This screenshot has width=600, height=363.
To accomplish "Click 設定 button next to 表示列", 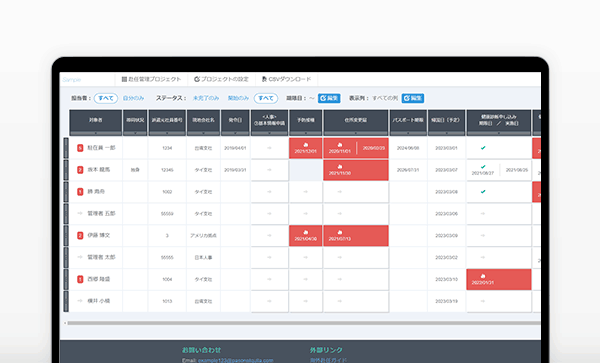I will tap(412, 98).
